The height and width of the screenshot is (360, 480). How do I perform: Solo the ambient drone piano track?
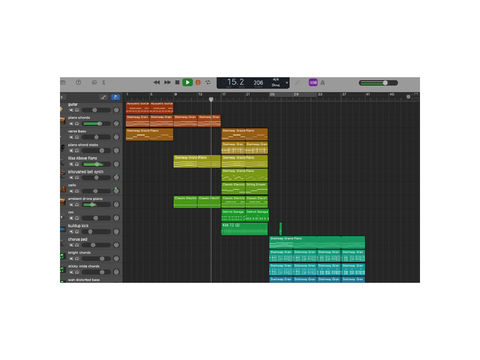(77, 205)
